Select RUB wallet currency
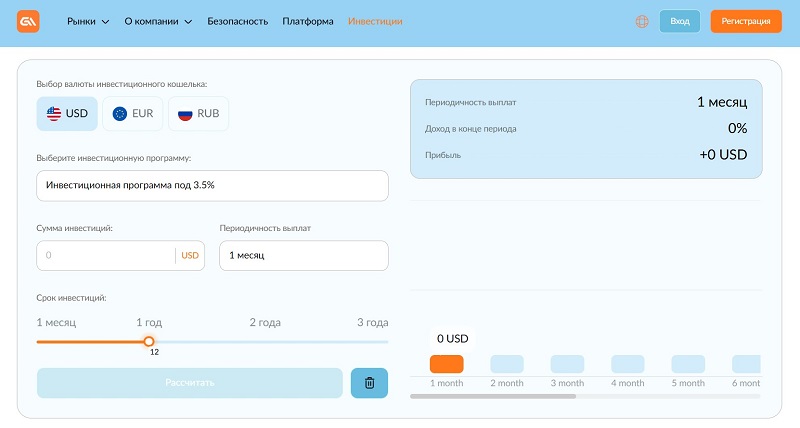 click(198, 113)
